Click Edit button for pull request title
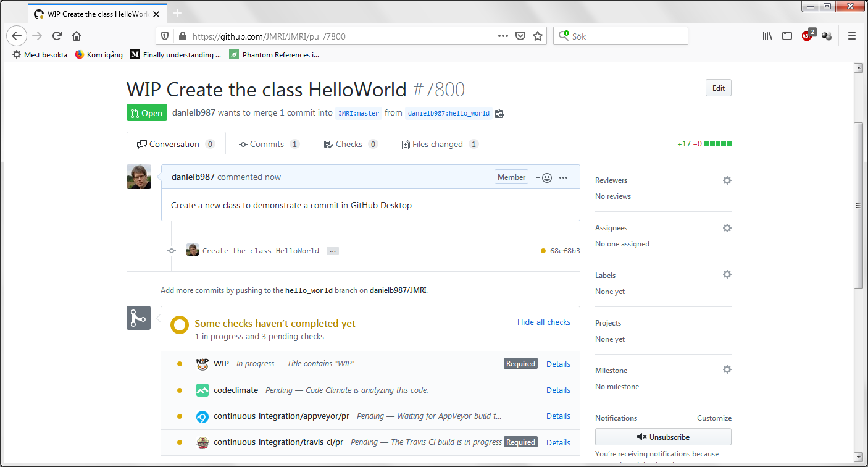Viewport: 868px width, 467px height. pyautogui.click(x=718, y=88)
